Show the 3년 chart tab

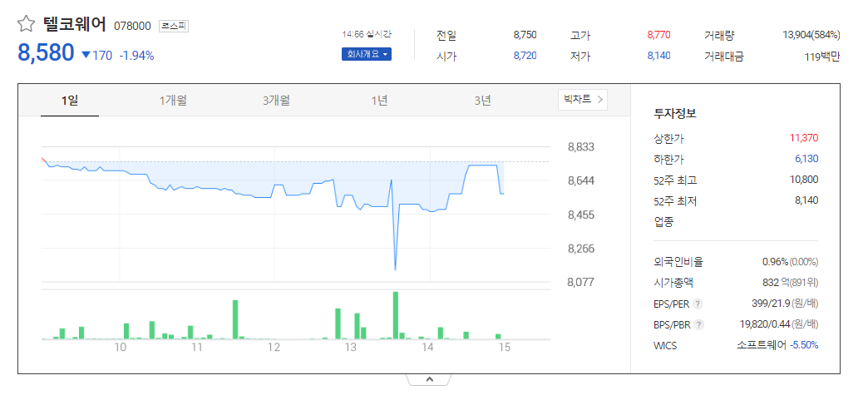(x=482, y=101)
